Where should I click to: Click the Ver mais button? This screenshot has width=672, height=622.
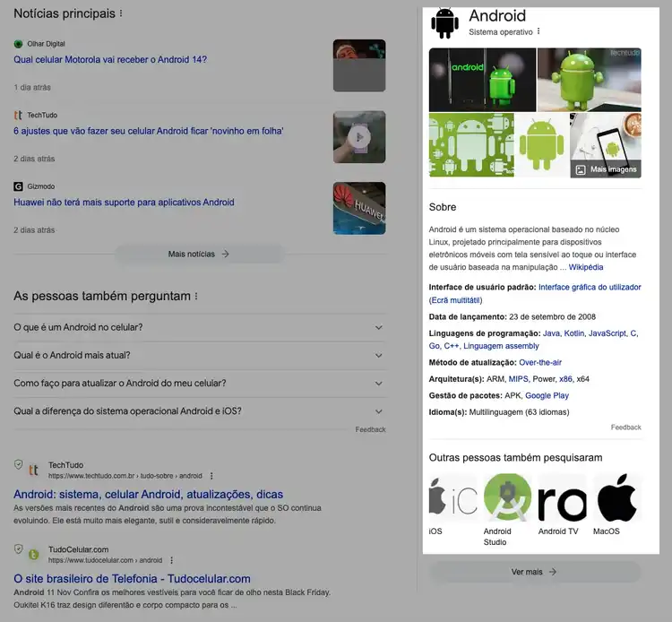point(535,572)
